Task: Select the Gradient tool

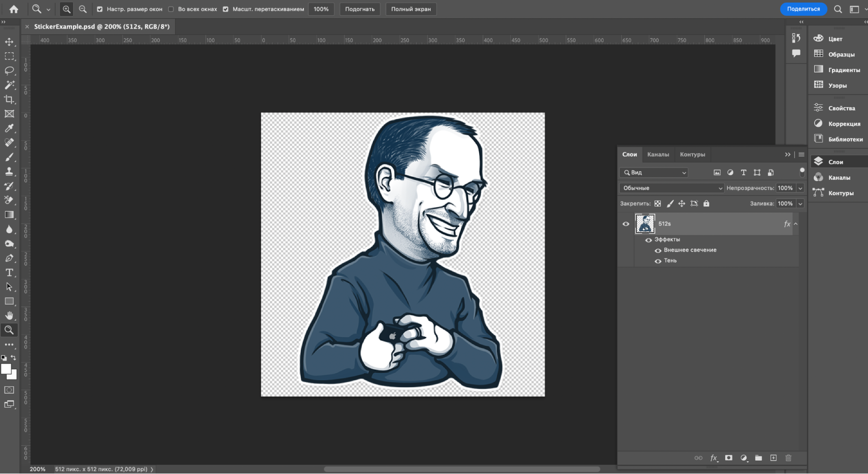Action: click(x=9, y=215)
